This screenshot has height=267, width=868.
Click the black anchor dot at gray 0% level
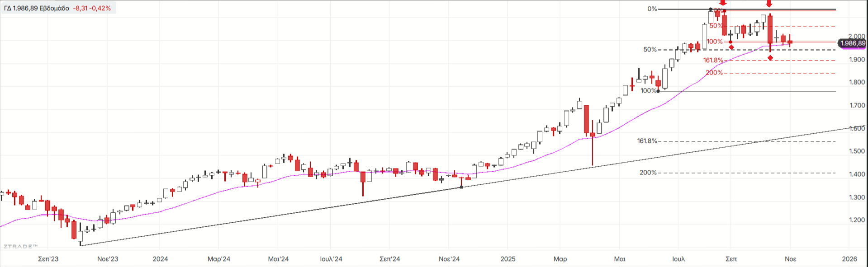coord(711,9)
